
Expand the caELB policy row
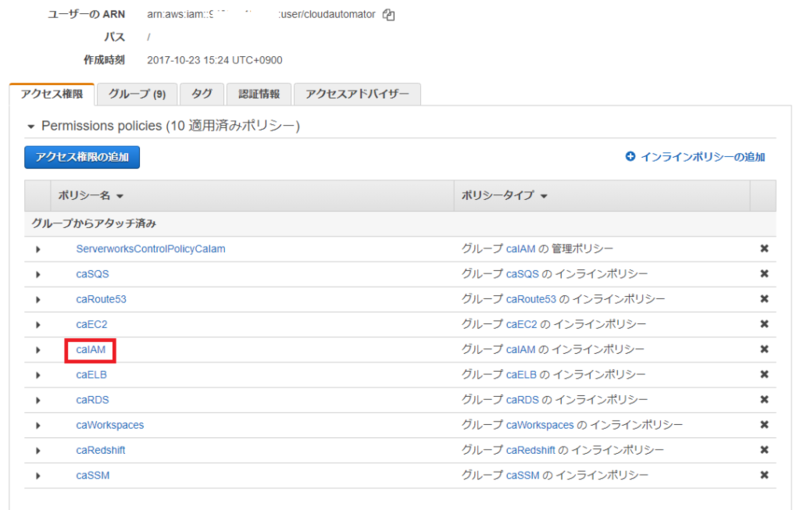[38, 375]
